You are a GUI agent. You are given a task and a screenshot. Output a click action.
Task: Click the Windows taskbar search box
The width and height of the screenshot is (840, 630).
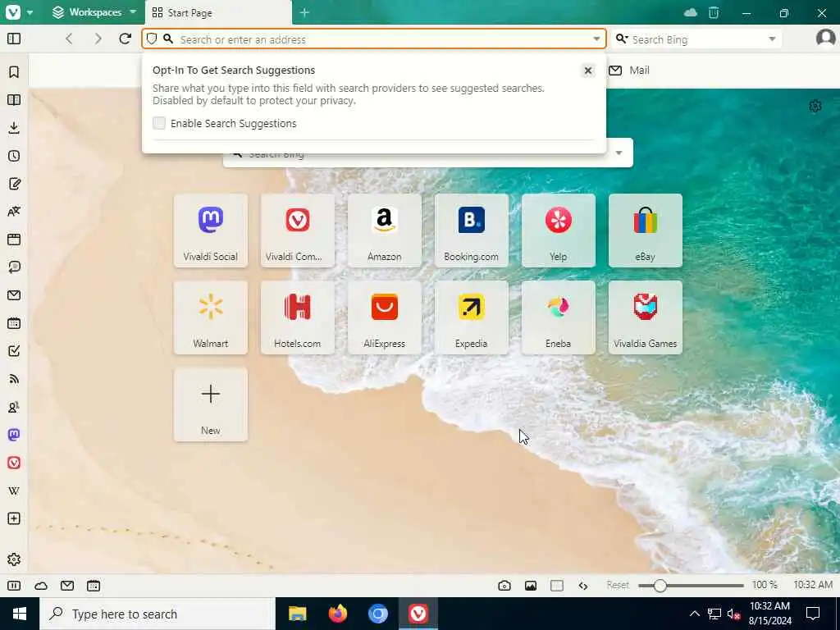pos(157,614)
